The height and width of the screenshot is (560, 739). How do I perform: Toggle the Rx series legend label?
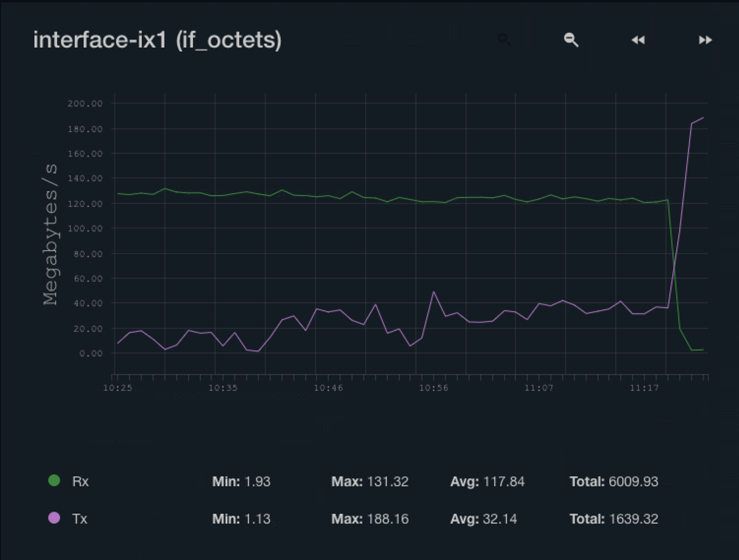(80, 481)
